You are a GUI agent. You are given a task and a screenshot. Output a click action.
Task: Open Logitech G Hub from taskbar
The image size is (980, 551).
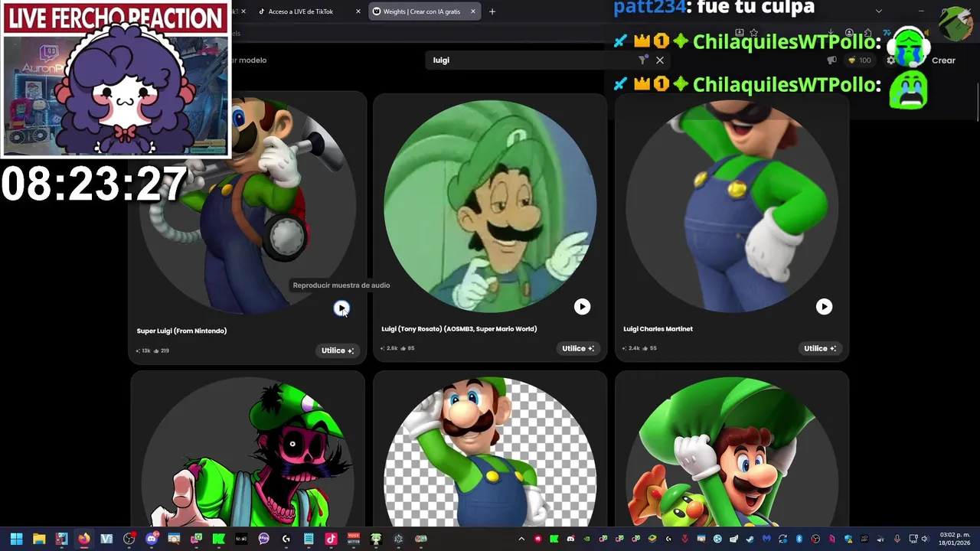click(x=286, y=539)
